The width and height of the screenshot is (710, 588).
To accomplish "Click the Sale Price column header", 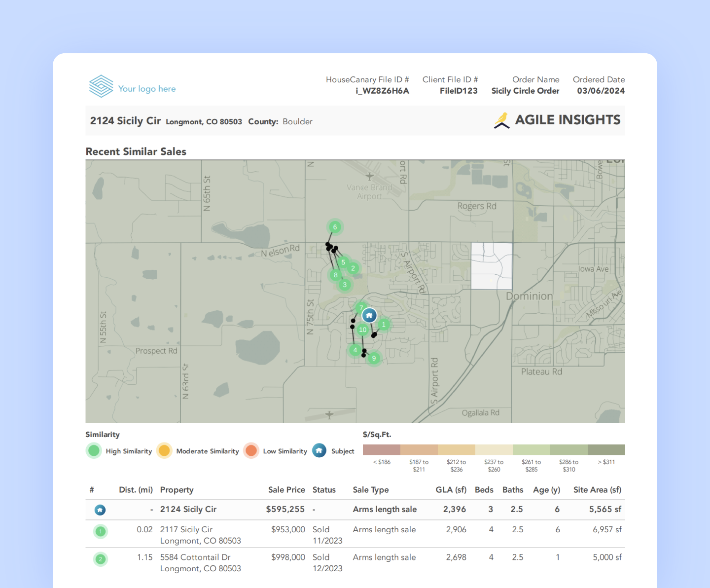I will click(286, 489).
